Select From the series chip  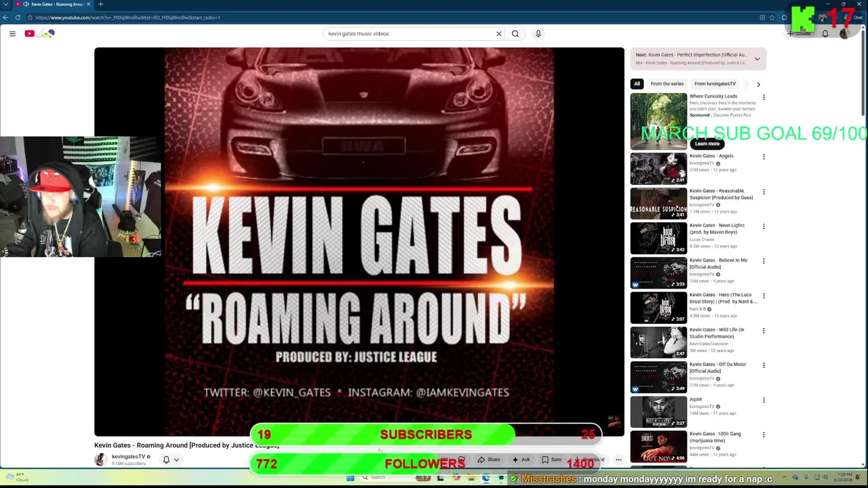667,84
